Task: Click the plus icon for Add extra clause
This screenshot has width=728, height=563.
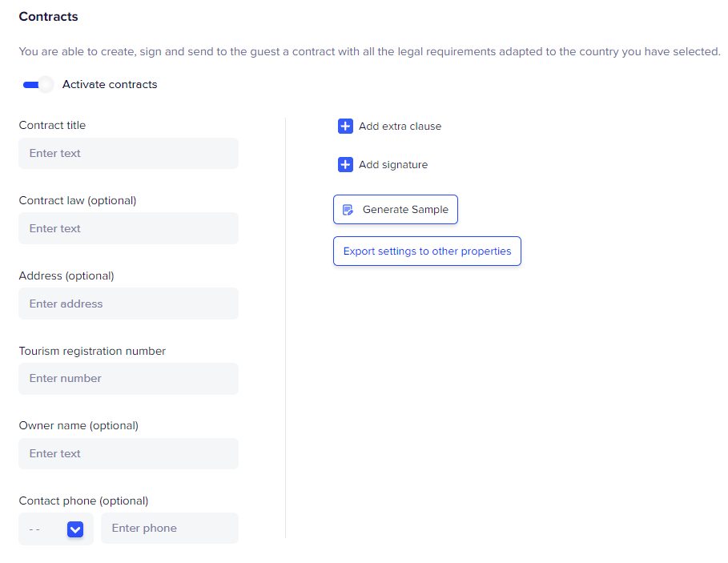Action: coord(345,127)
